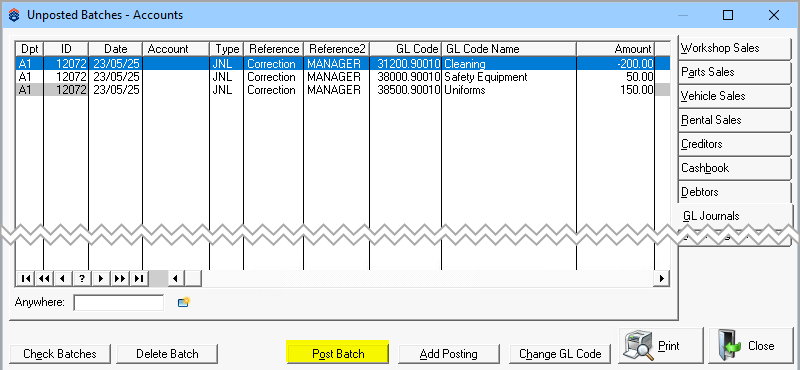The height and width of the screenshot is (370, 800).
Task: Click Change GL Code button
Action: (560, 354)
